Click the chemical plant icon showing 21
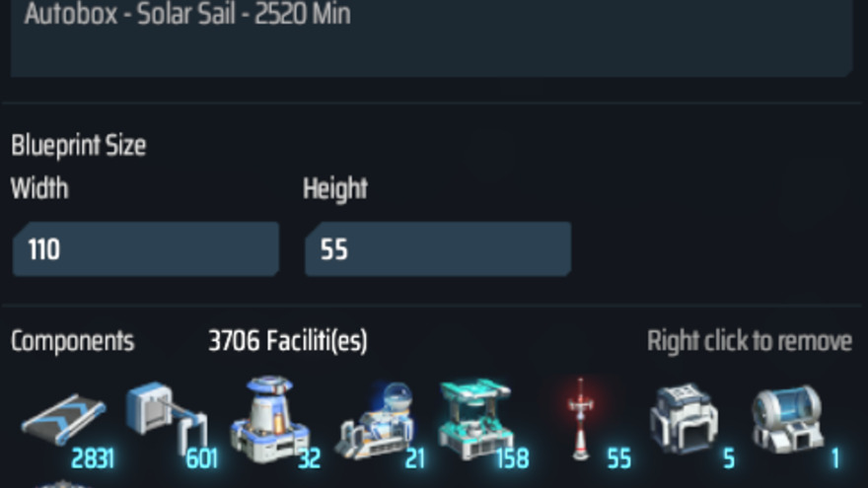The height and width of the screenshot is (488, 868). pyautogui.click(x=377, y=421)
